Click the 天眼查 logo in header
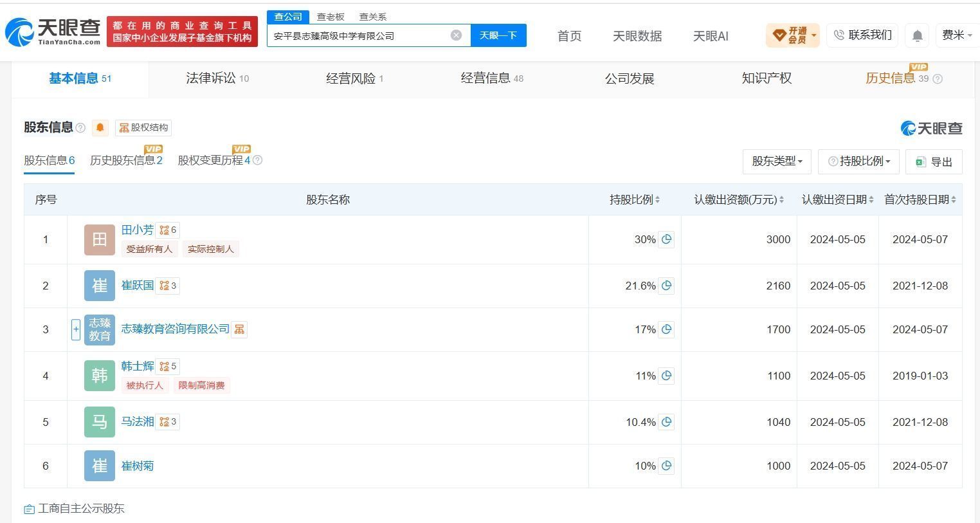The image size is (980, 523). coord(53,32)
